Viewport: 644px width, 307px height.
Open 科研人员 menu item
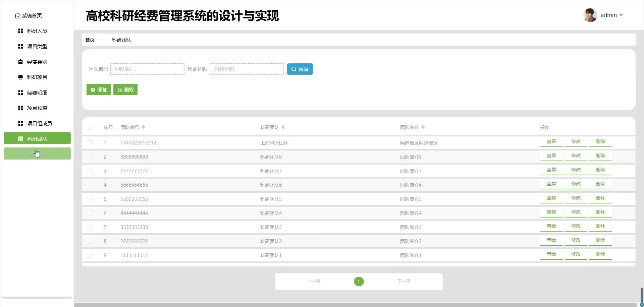click(37, 31)
